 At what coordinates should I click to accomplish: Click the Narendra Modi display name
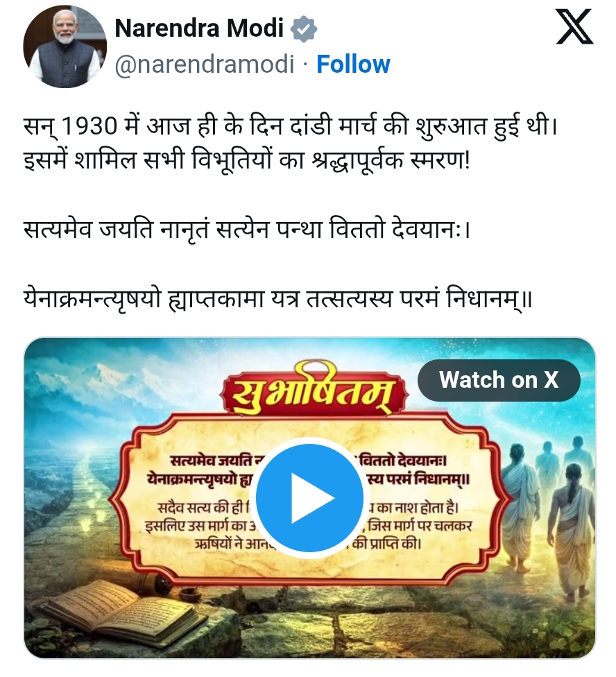(199, 28)
